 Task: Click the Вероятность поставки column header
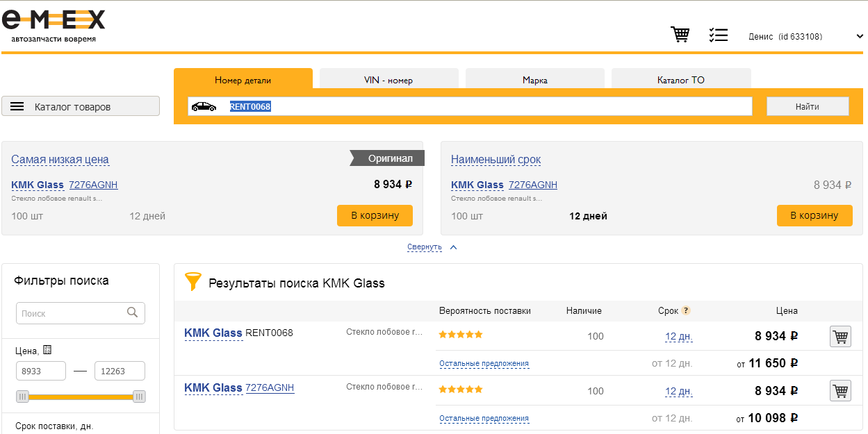pyautogui.click(x=484, y=310)
